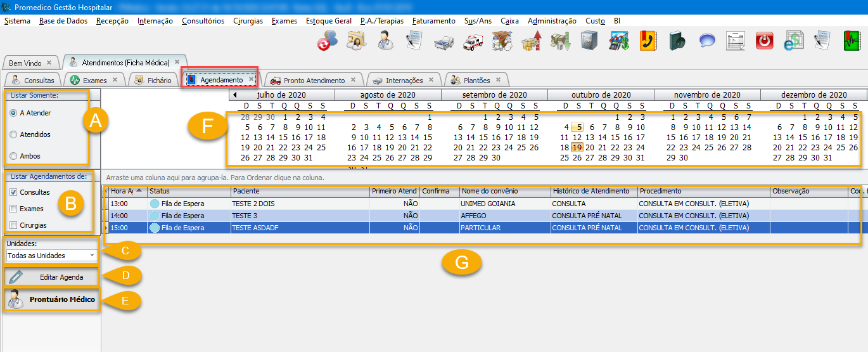Enable the Exames checkbox

click(13, 209)
